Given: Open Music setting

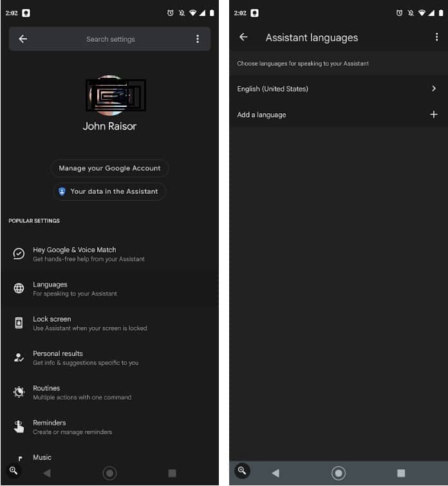Looking at the screenshot, I should pyautogui.click(x=110, y=458).
